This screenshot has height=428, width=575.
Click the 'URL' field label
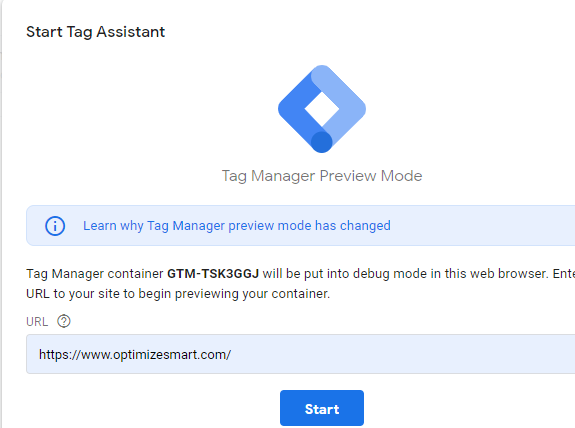coord(37,322)
